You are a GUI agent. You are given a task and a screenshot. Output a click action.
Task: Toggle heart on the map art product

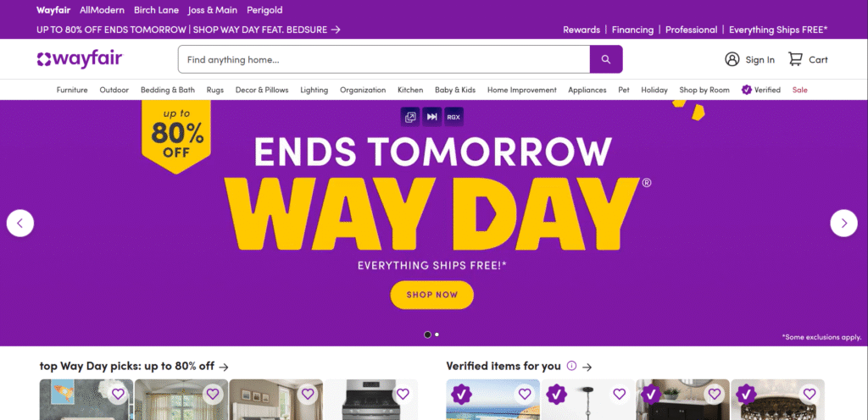pos(118,394)
